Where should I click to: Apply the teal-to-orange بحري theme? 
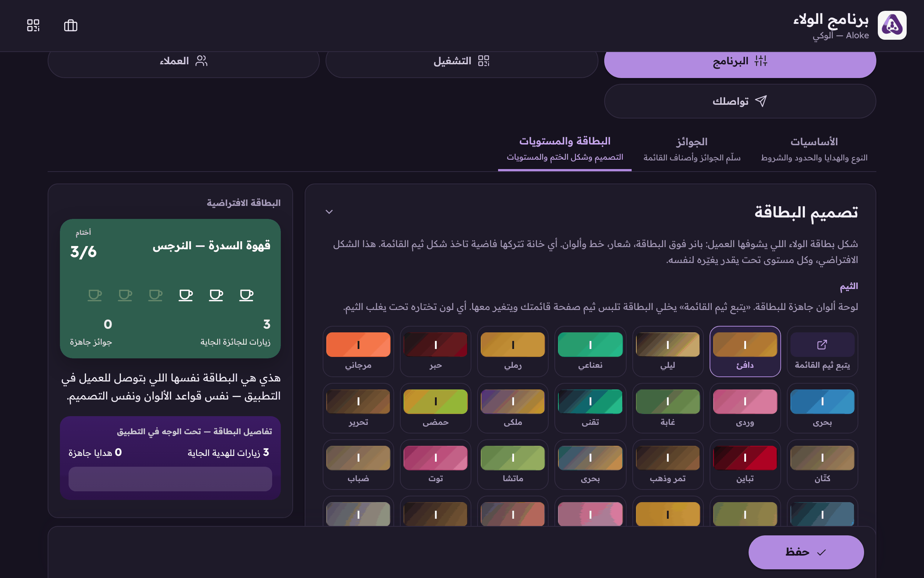[x=590, y=465]
